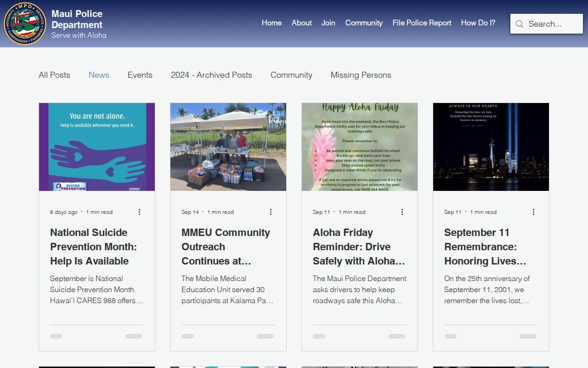This screenshot has width=588, height=368.
Task: Click the Maui Police Department badge logo
Action: coord(25,23)
